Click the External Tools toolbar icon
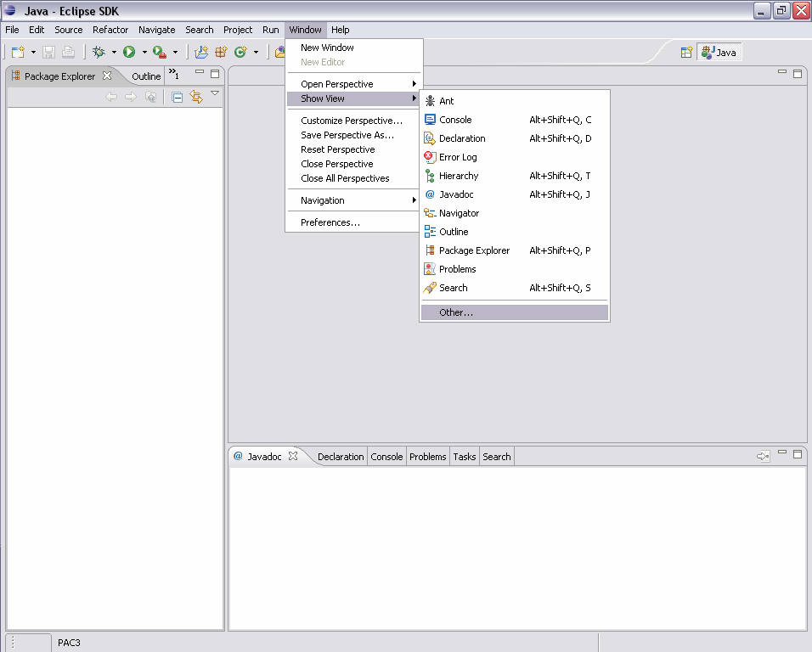The height and width of the screenshot is (652, 812). 160,53
